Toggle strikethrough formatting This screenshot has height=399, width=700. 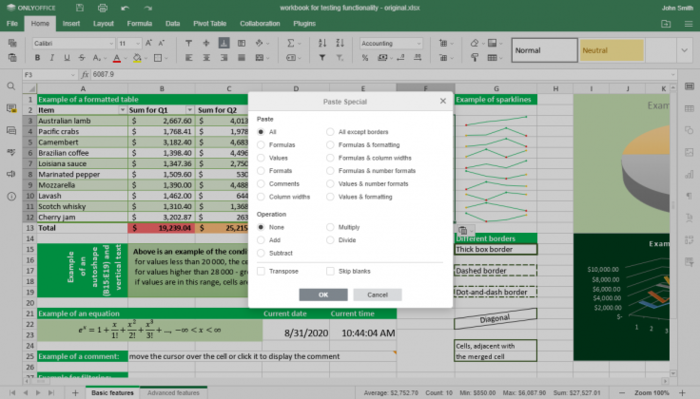82,58
